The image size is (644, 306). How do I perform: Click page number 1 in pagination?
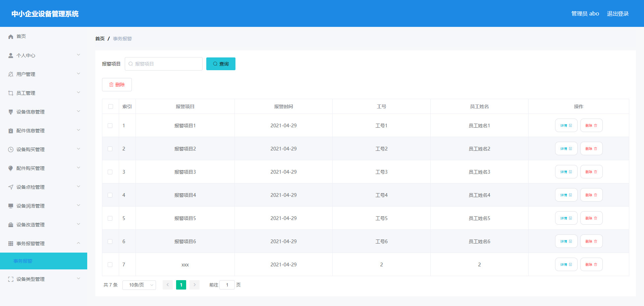pyautogui.click(x=181, y=285)
